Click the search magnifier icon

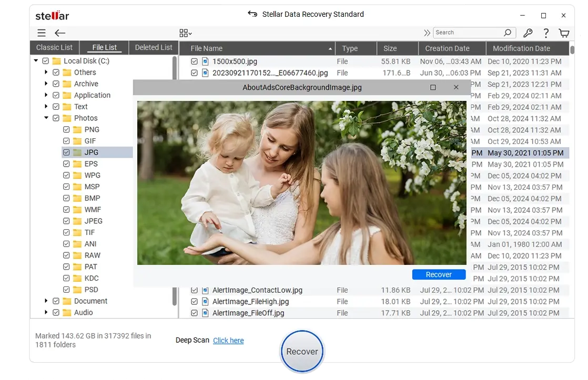click(508, 33)
